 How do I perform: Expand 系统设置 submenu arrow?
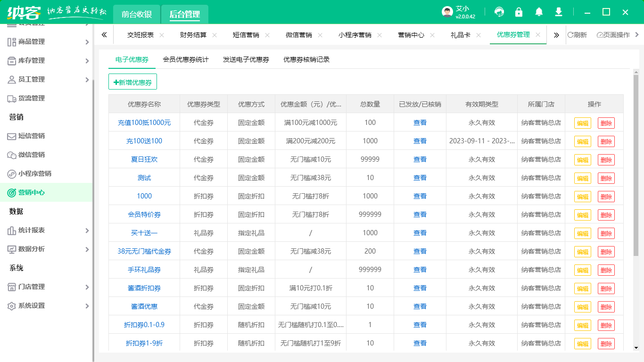click(x=87, y=306)
